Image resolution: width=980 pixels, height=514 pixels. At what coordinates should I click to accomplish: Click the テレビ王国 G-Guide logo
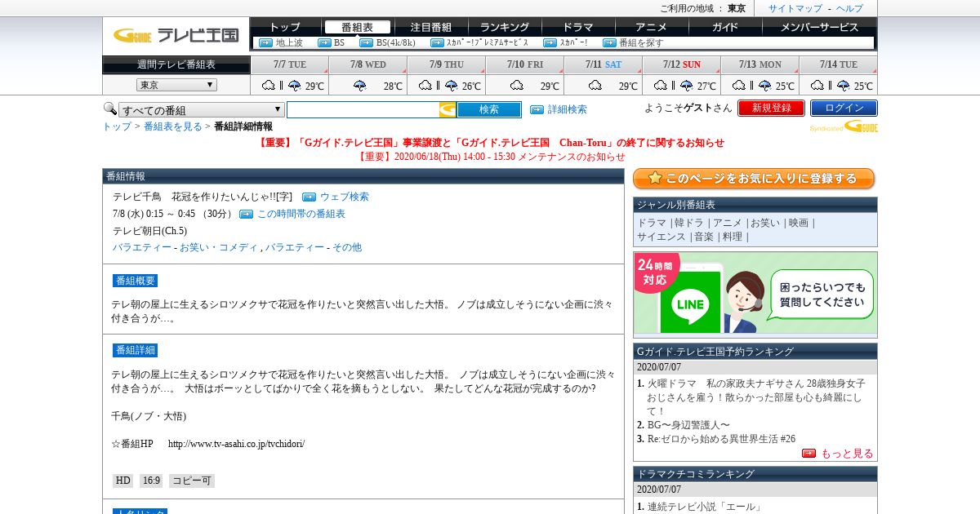tap(176, 35)
